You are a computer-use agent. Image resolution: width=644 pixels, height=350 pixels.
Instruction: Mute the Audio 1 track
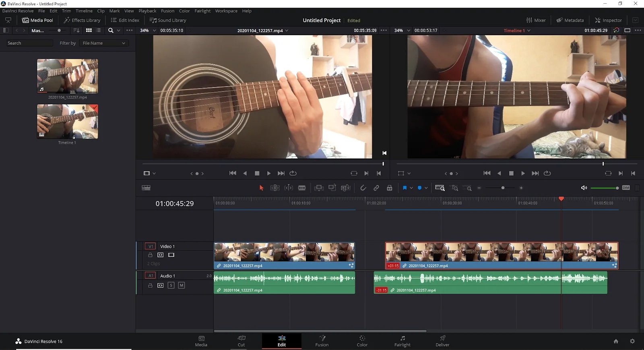(182, 286)
